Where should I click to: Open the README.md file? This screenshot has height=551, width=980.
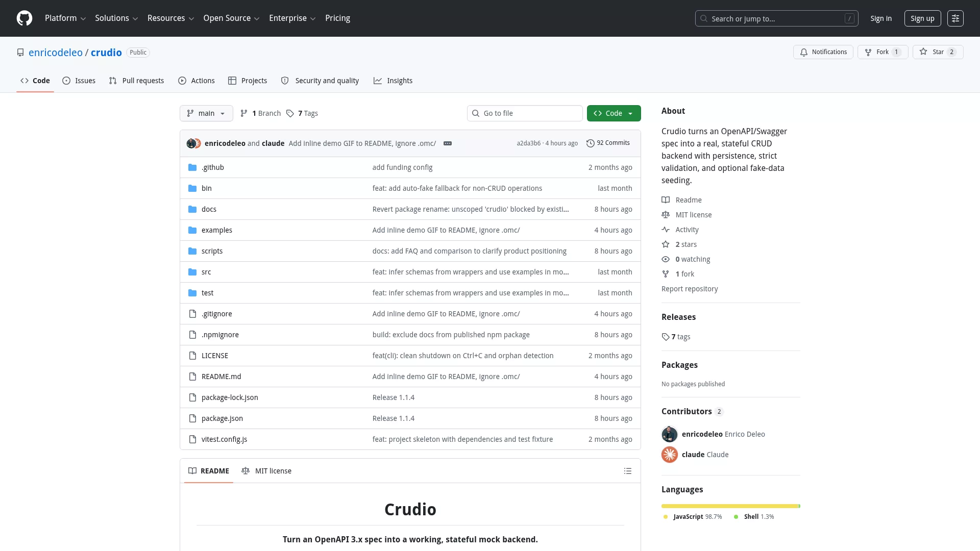coord(222,377)
